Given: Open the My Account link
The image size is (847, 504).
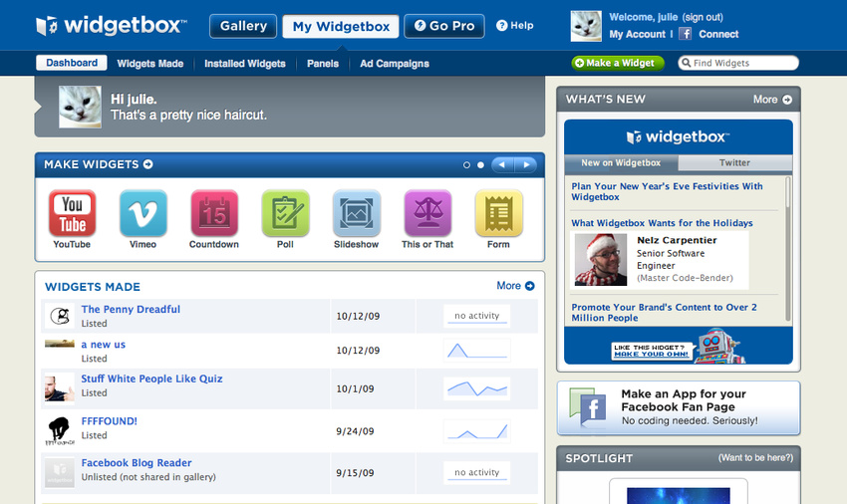Looking at the screenshot, I should coord(638,34).
